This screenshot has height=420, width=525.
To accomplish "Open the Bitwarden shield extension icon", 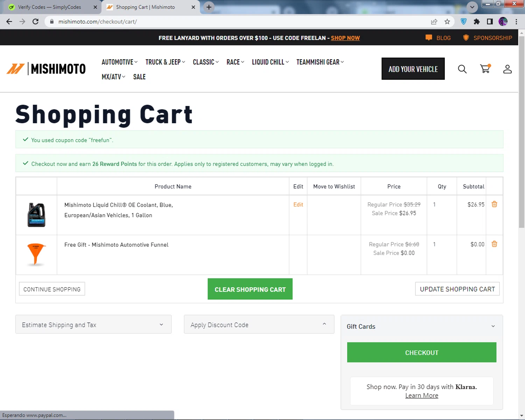I will coord(464,22).
